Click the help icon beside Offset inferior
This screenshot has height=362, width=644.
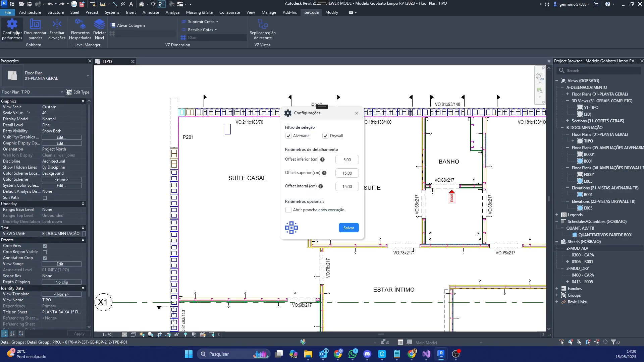322,160
